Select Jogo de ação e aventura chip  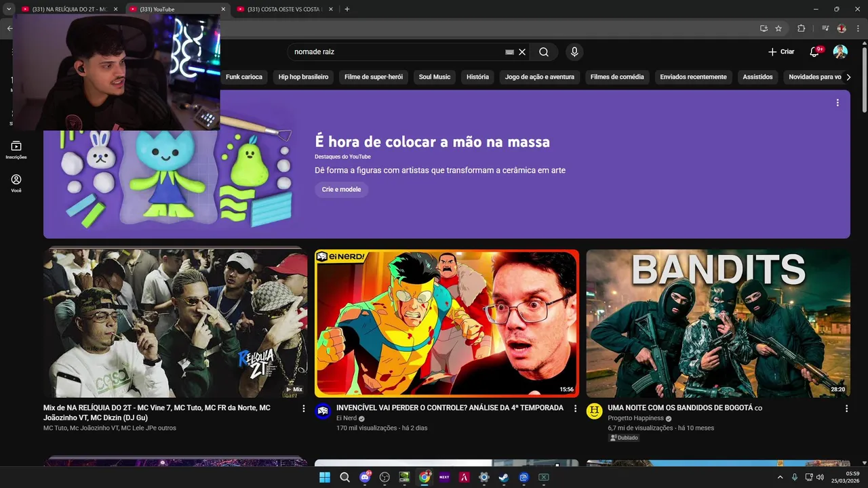pos(540,77)
